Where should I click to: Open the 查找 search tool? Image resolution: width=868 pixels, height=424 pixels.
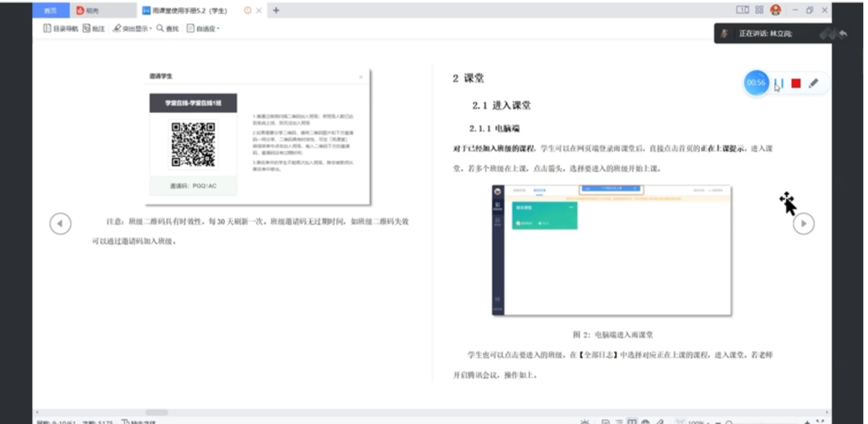tap(168, 28)
